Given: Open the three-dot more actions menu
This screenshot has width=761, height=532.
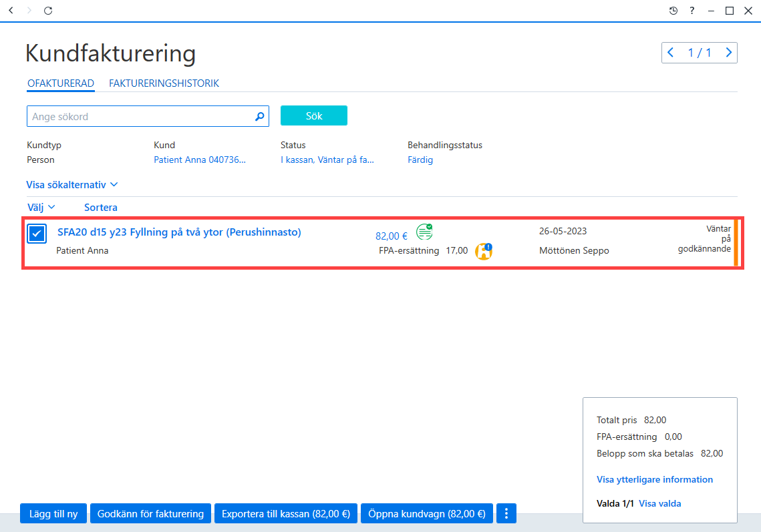Looking at the screenshot, I should pyautogui.click(x=506, y=513).
